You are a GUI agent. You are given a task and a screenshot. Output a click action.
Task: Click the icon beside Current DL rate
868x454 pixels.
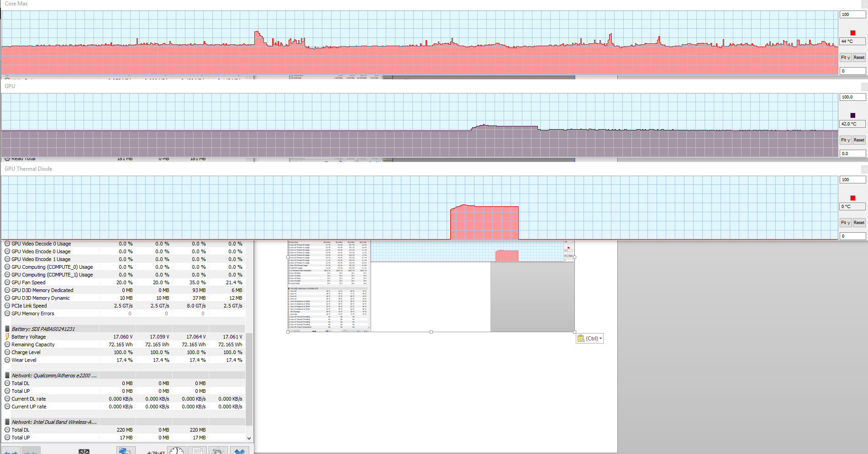click(7, 399)
